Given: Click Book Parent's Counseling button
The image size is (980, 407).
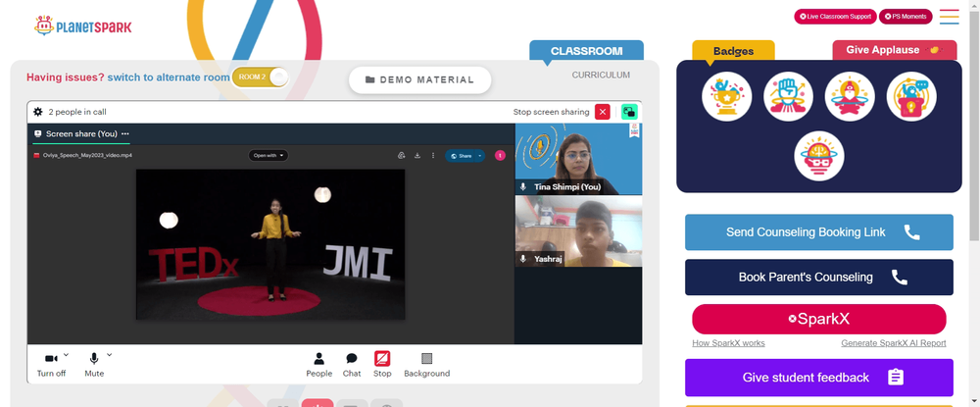Looking at the screenshot, I should point(818,278).
